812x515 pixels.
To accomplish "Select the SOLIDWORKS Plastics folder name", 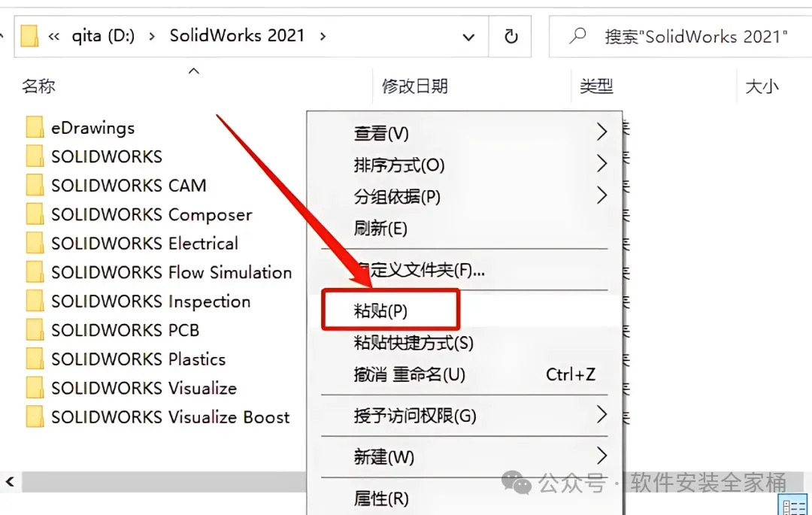I will coord(138,359).
